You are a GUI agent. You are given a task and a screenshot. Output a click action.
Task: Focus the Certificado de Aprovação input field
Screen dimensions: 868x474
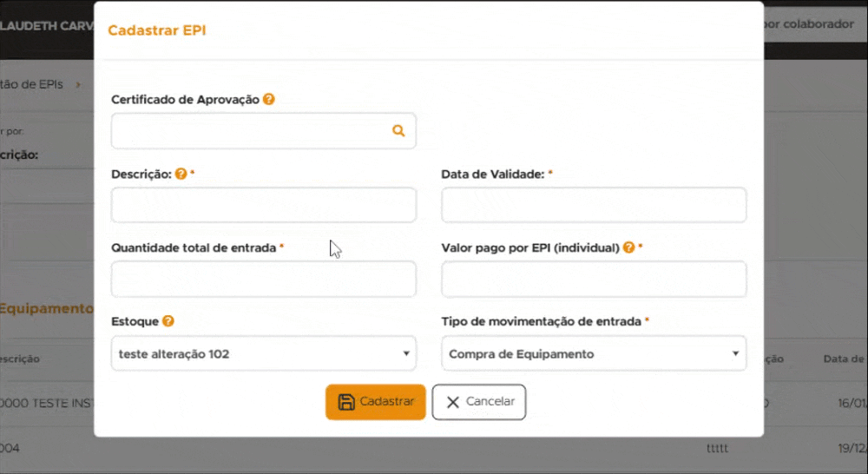pyautogui.click(x=250, y=131)
